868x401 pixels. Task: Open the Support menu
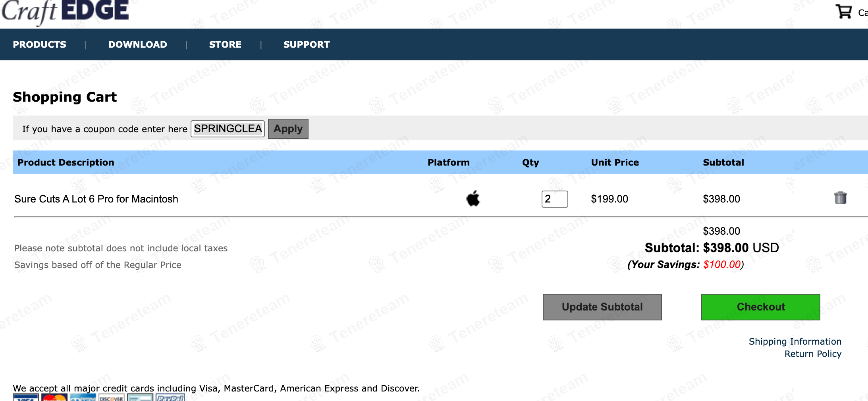tap(307, 44)
